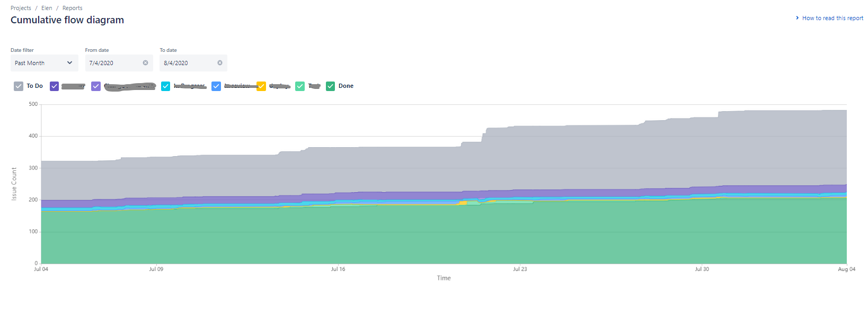The height and width of the screenshot is (316, 868).
Task: Go to Reports breadcrumb
Action: pos(73,8)
